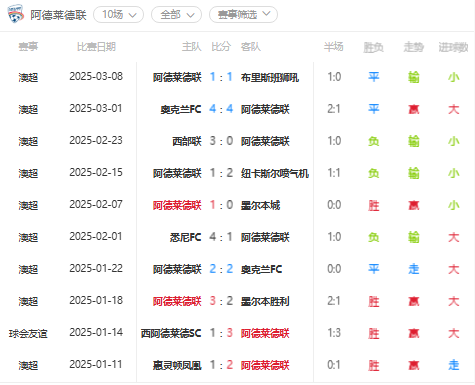The height and width of the screenshot is (385, 475).
Task: Click 墨尔本城 away team name
Action: [260, 205]
